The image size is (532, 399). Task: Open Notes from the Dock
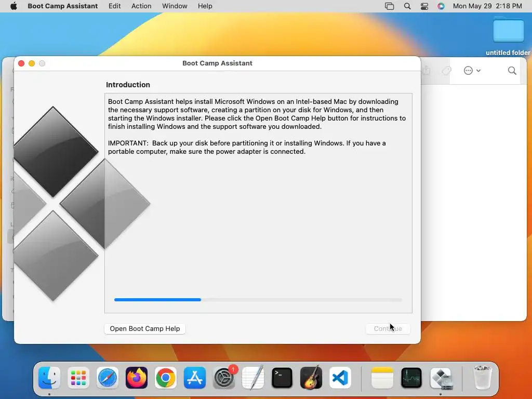click(x=382, y=378)
